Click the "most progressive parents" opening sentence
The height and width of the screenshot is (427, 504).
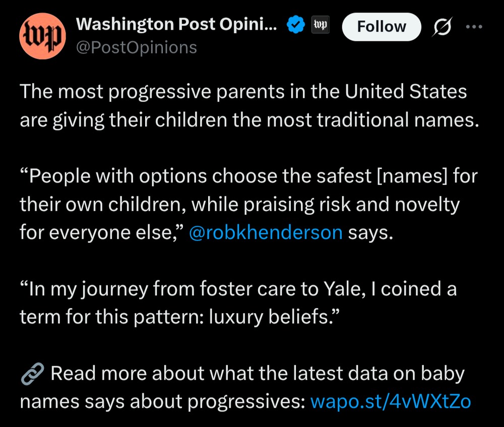pyautogui.click(x=243, y=92)
